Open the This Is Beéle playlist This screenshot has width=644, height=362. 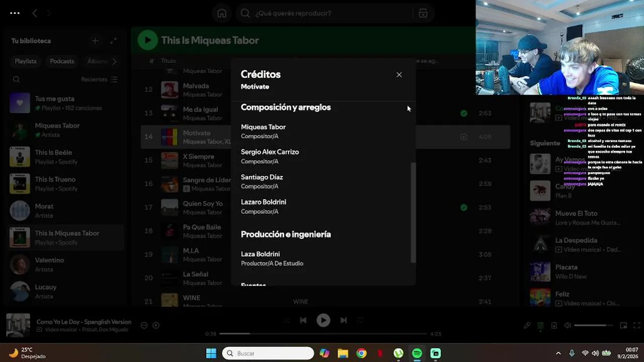click(66, 157)
